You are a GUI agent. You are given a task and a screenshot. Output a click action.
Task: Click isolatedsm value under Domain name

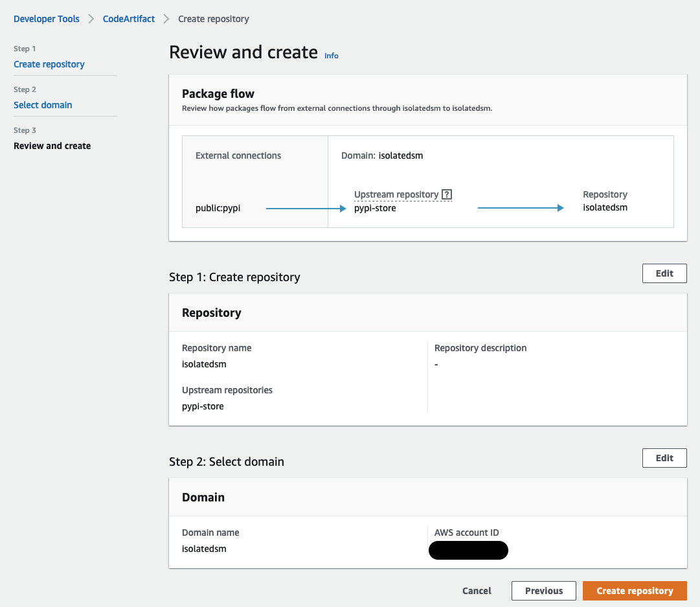click(204, 549)
